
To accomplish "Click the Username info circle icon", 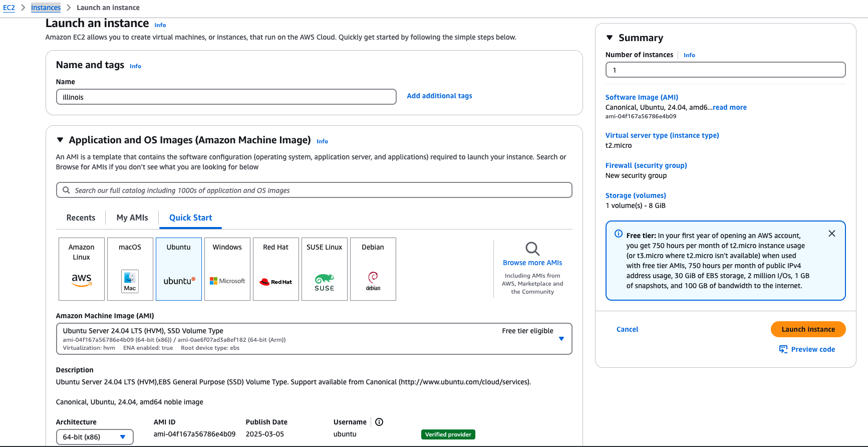I will point(379,422).
